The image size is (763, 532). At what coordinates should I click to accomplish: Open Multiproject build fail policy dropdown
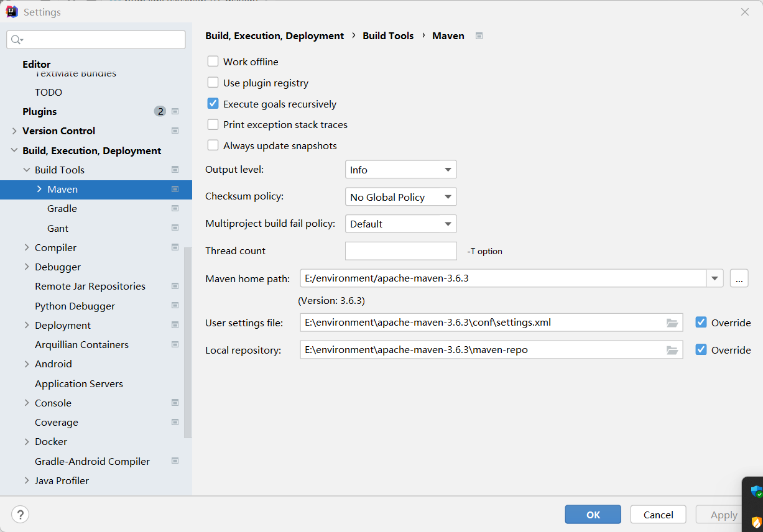click(x=401, y=224)
